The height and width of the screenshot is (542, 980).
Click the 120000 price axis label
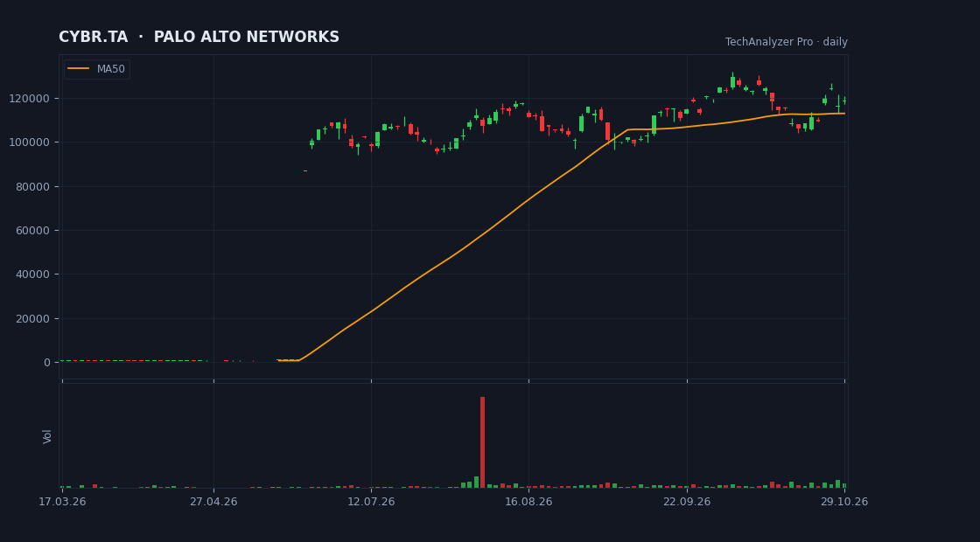[30, 99]
